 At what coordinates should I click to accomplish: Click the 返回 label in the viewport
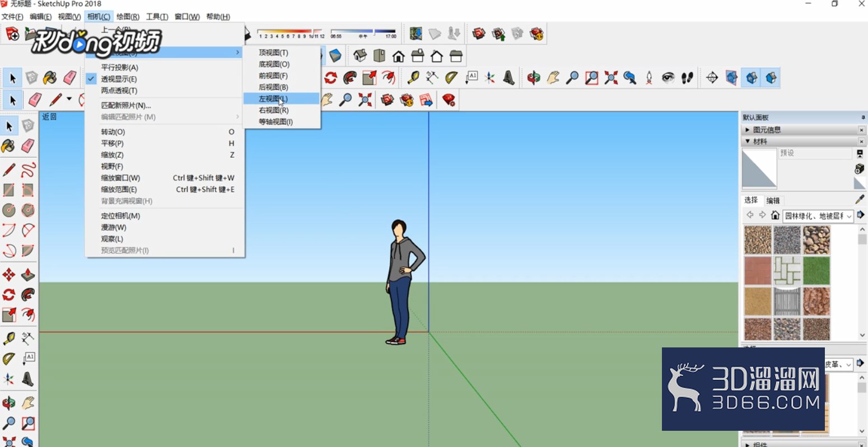pos(49,117)
